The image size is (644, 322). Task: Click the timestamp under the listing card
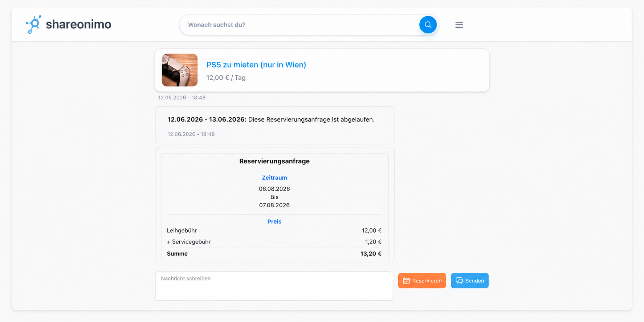(182, 98)
